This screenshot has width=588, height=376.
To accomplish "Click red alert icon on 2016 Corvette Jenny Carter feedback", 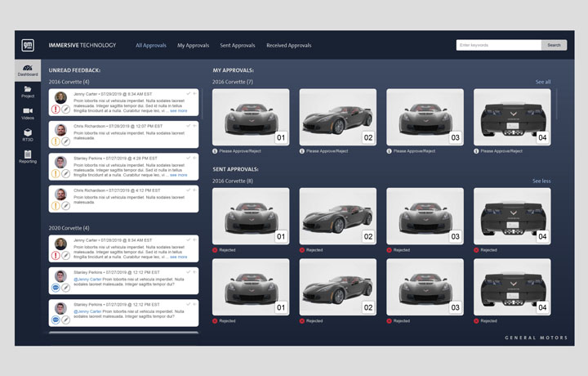I will (56, 110).
